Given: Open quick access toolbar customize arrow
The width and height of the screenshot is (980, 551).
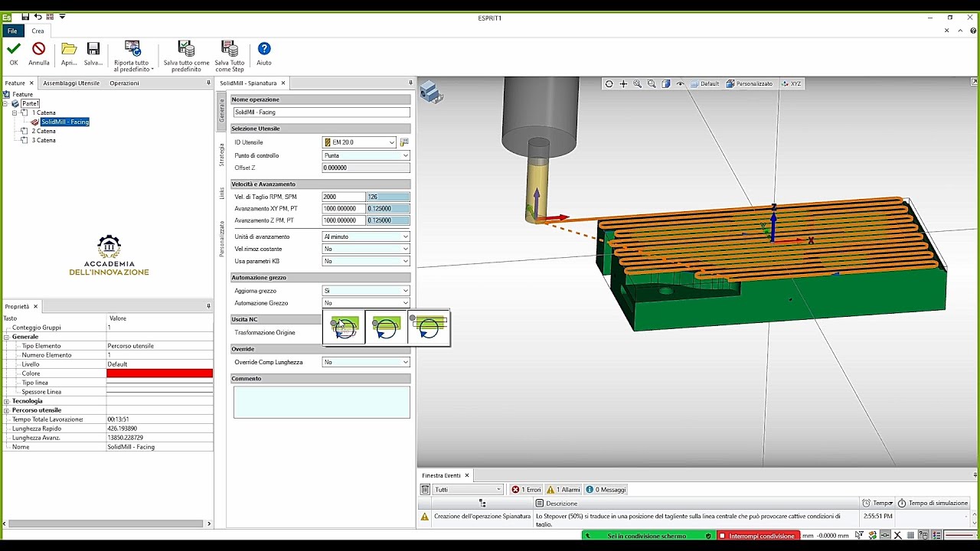Looking at the screenshot, I should point(63,16).
